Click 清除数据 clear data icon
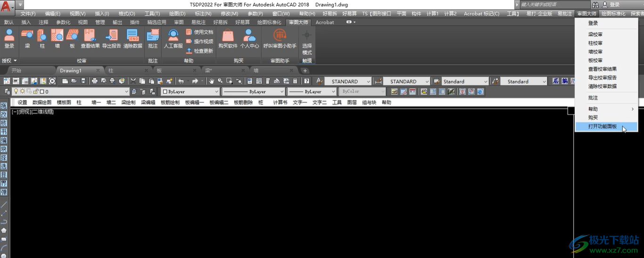The width and height of the screenshot is (644, 258). [x=133, y=39]
